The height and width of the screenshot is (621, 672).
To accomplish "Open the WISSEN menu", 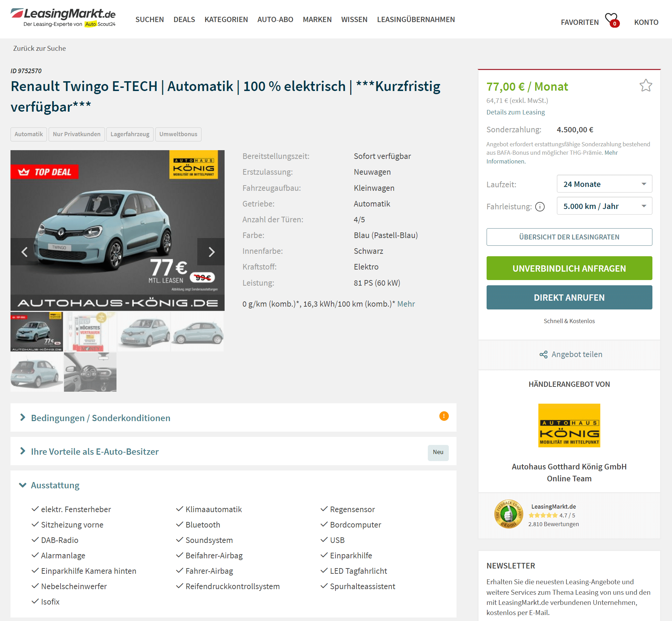I will click(x=354, y=20).
